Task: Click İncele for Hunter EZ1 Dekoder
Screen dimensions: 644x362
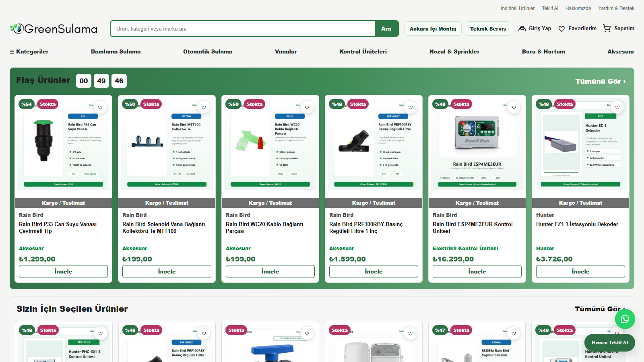Action: click(x=580, y=271)
